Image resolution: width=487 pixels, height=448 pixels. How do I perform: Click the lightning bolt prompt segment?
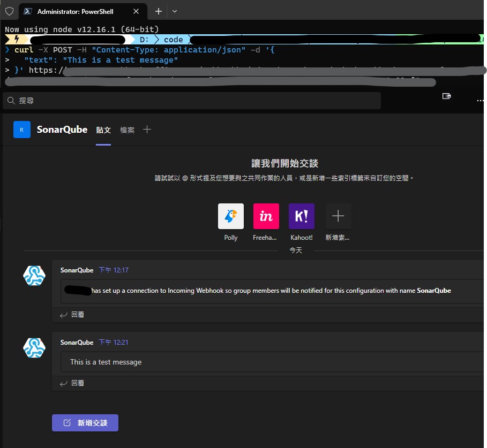17,40
